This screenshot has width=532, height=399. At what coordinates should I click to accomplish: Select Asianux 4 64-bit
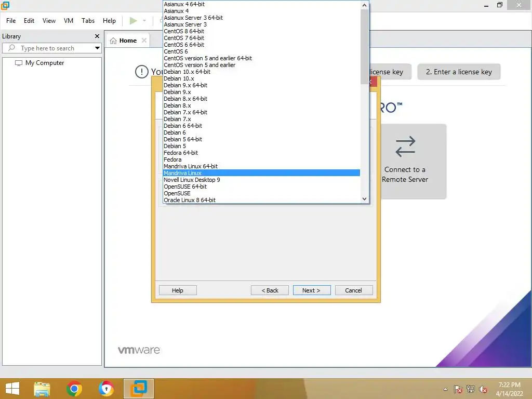[261, 4]
